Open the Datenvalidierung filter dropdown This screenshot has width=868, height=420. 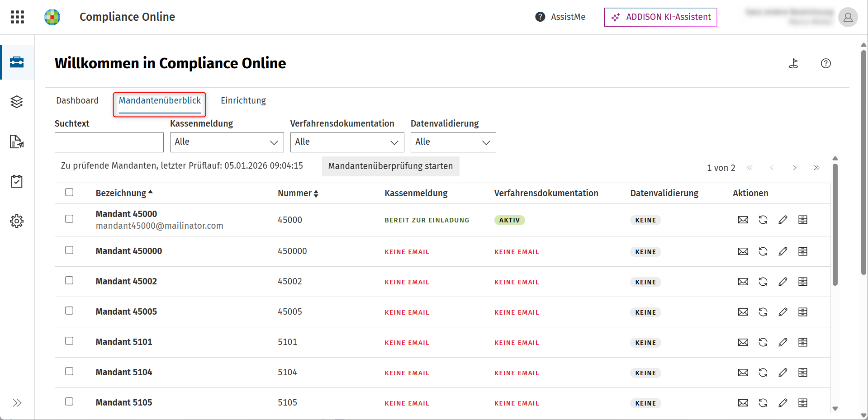pos(453,142)
